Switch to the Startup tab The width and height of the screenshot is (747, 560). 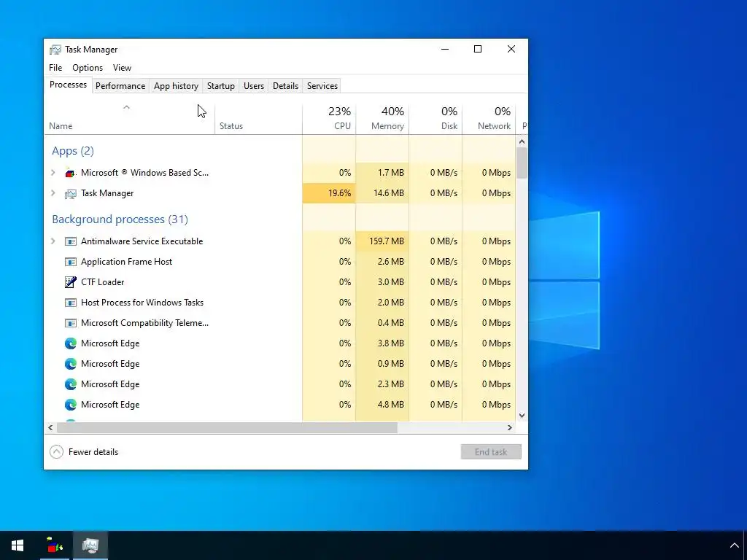tap(220, 86)
